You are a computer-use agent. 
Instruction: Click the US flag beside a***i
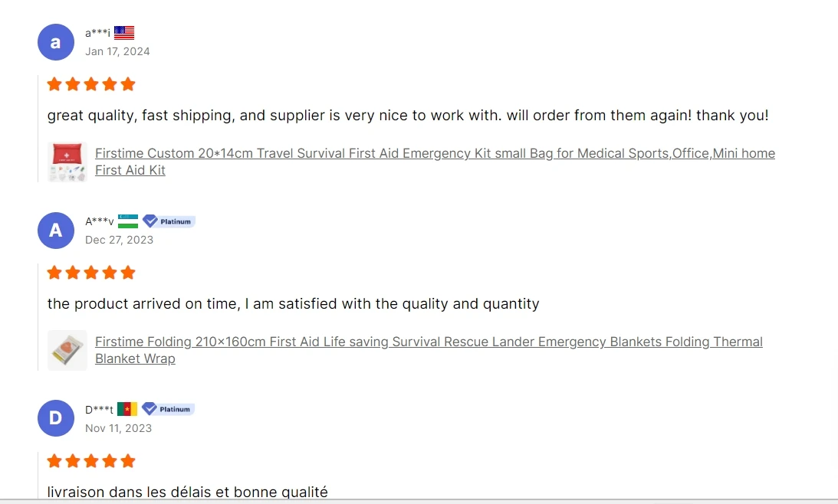(x=124, y=32)
